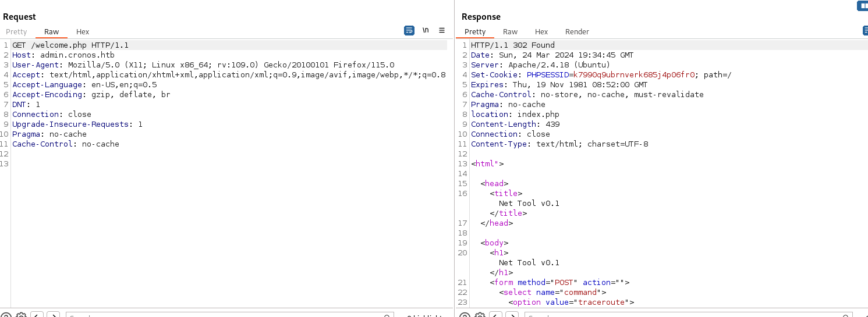
Task: Click the 'HTTP/1.1 302 Found' status line
Action: click(x=513, y=45)
